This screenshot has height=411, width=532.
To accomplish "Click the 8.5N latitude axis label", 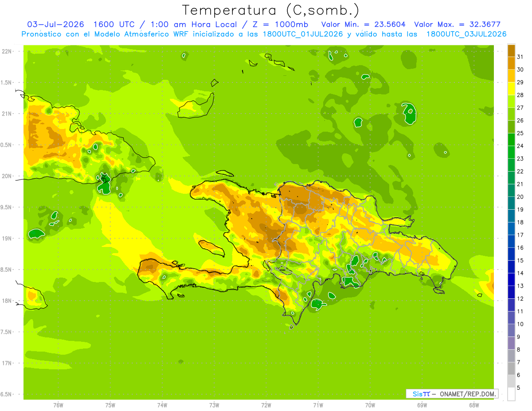I will (7, 270).
